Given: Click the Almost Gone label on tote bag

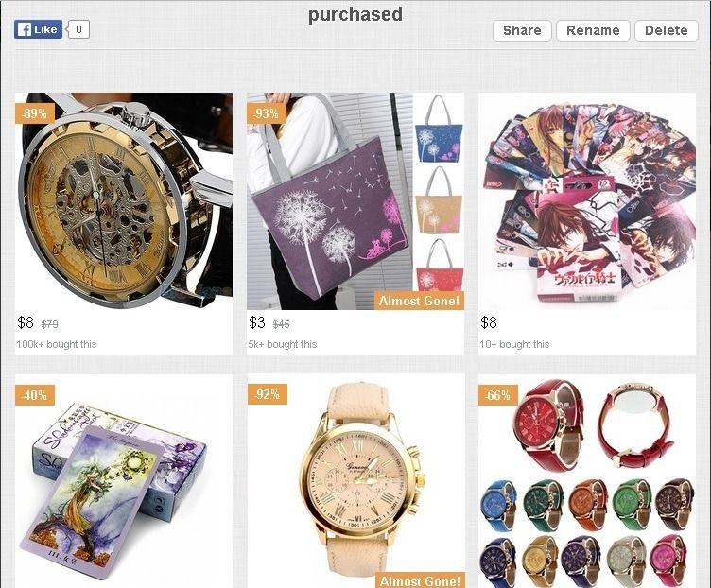Looking at the screenshot, I should [419, 301].
